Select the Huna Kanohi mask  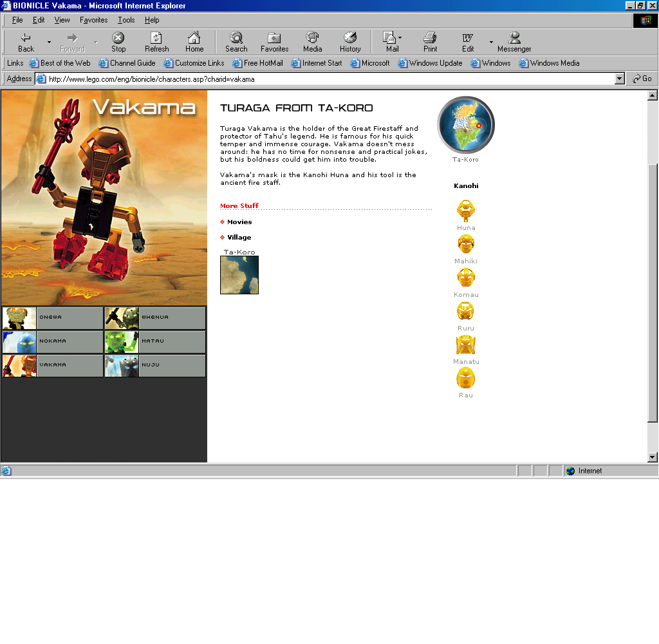pos(466,211)
